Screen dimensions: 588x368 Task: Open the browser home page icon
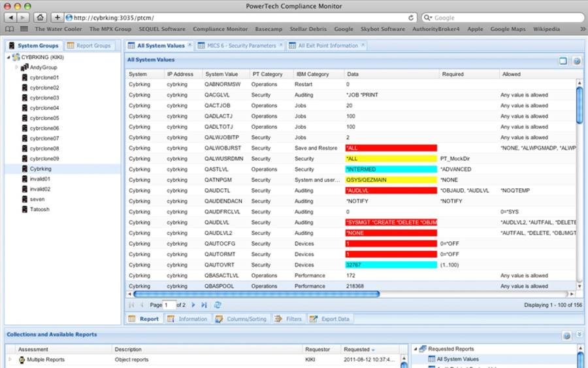[x=40, y=18]
